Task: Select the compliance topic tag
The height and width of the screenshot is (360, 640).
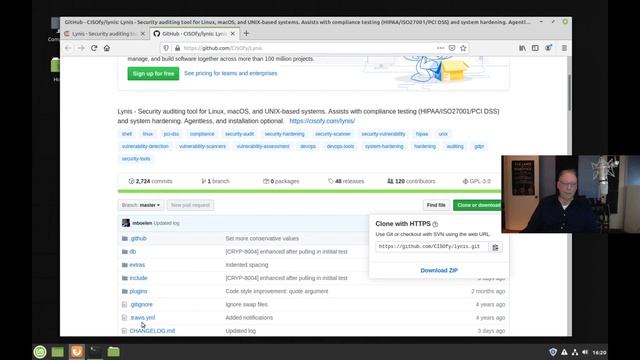Action: [202, 134]
